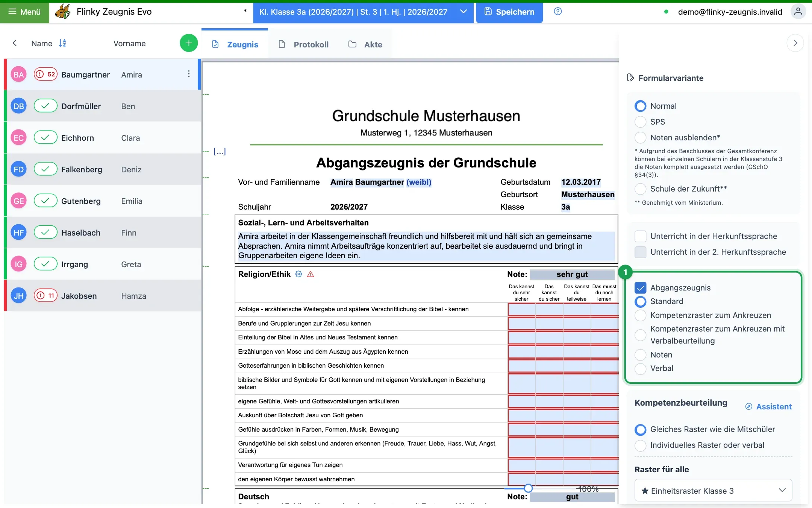The width and height of the screenshot is (812, 508).
Task: Open Religion/Ethik settings gear icon
Action: pos(298,274)
